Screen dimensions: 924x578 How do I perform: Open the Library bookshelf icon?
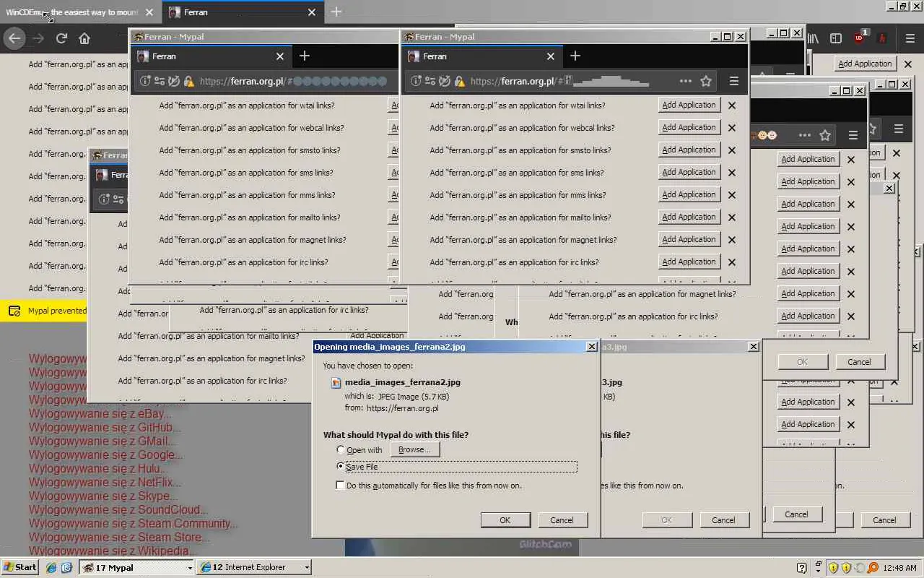tap(814, 38)
